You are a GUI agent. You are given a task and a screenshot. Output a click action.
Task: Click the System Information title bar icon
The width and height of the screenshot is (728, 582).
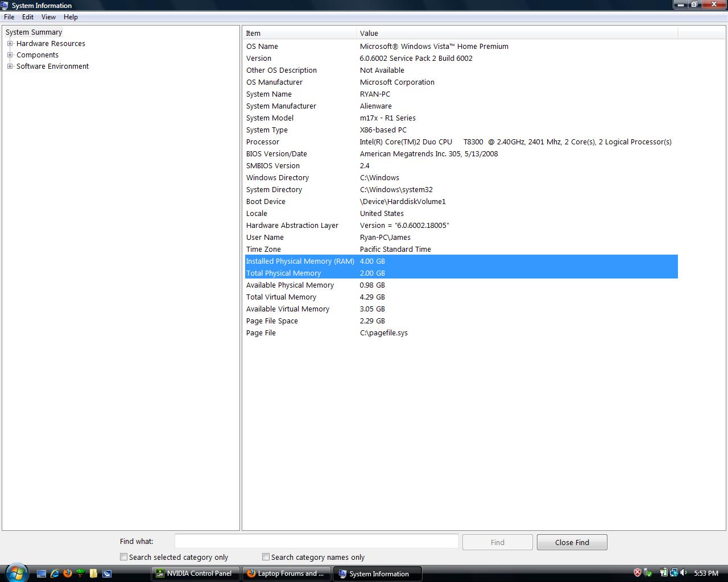point(5,5)
